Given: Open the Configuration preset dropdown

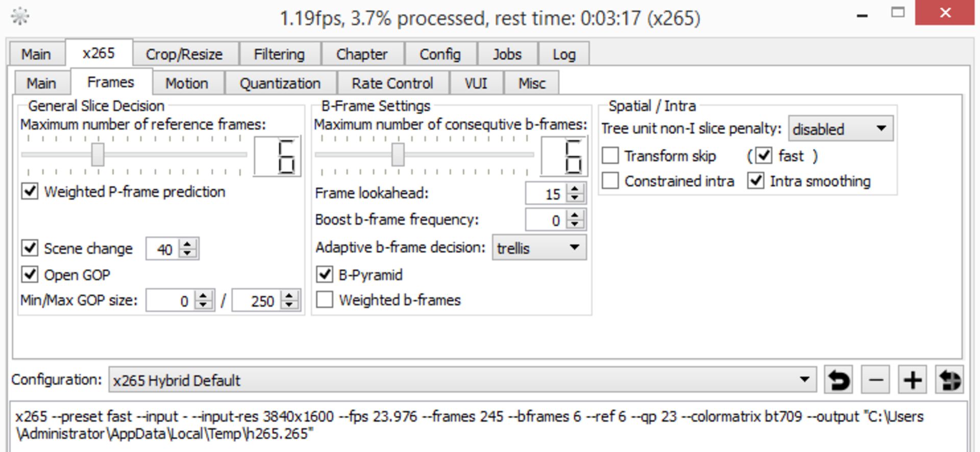Looking at the screenshot, I should 461,380.
